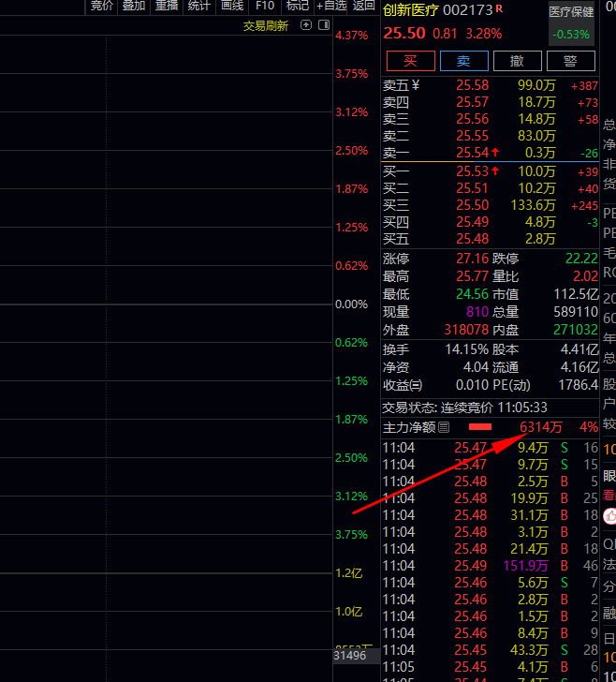This screenshot has width=616, height=682.
Task: Click the 现量 value 810
Action: pos(477,312)
